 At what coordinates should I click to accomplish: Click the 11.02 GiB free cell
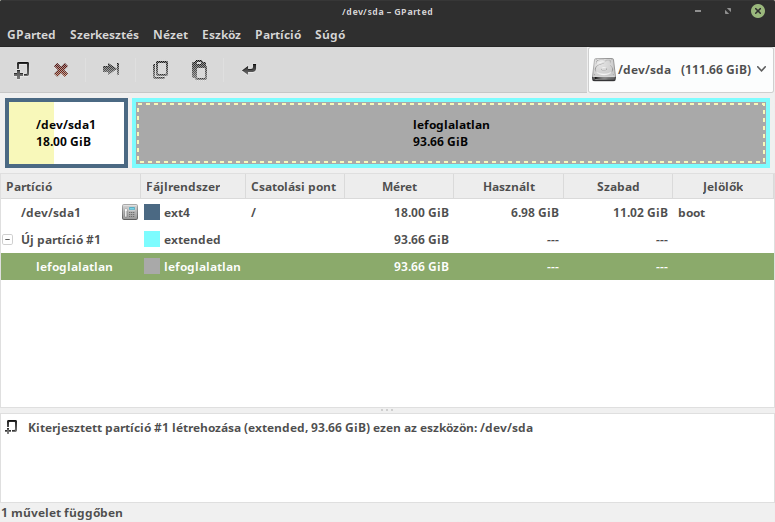[x=641, y=213]
